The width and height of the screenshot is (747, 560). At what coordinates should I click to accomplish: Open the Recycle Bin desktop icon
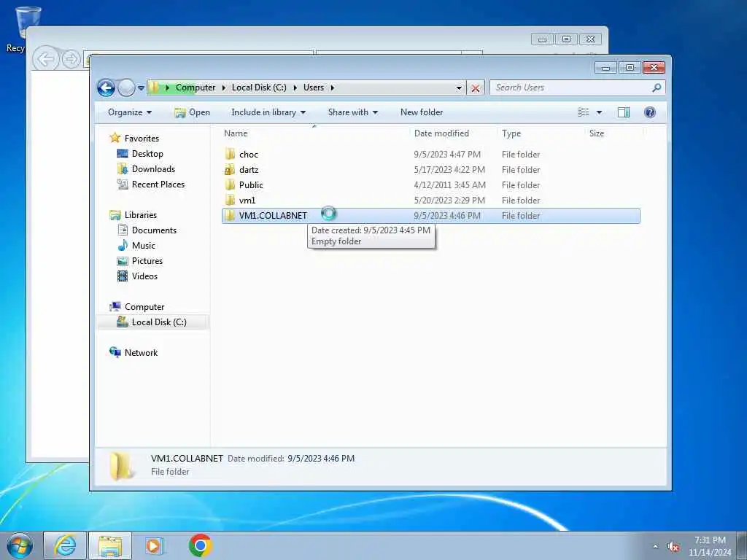point(20,29)
